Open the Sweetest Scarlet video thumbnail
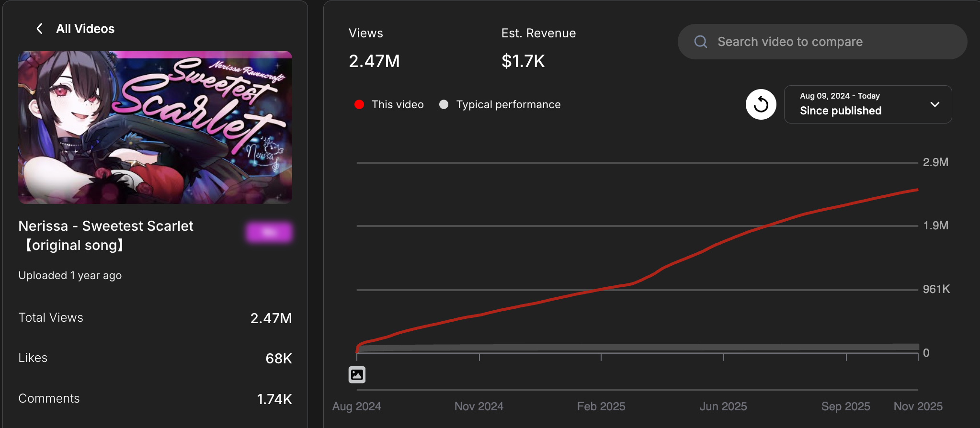The image size is (980, 428). tap(155, 127)
